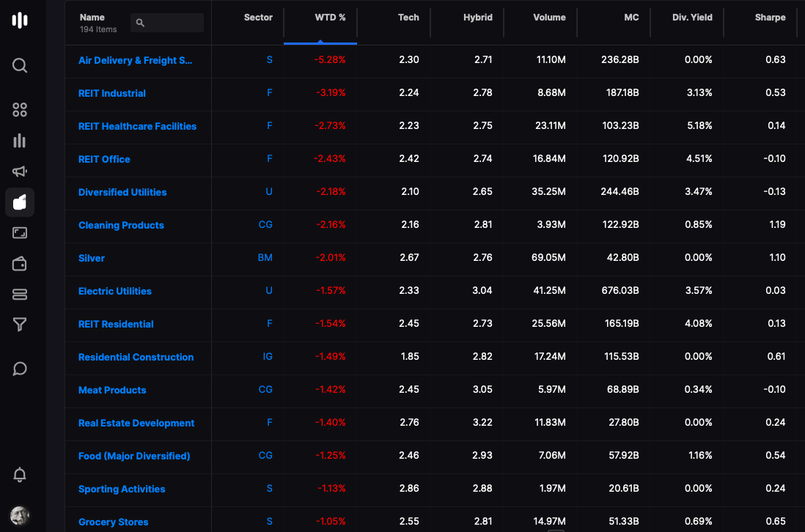Sort by the MC column header
Image resolution: width=805 pixels, height=532 pixels.
(x=631, y=18)
